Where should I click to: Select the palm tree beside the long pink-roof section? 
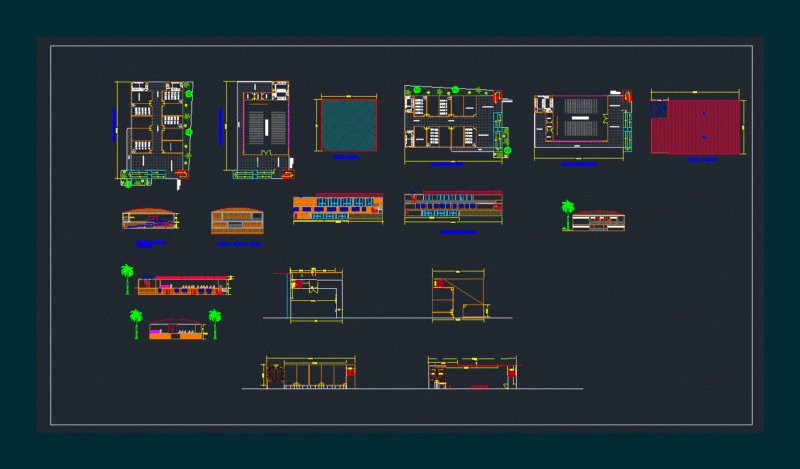coord(127,279)
